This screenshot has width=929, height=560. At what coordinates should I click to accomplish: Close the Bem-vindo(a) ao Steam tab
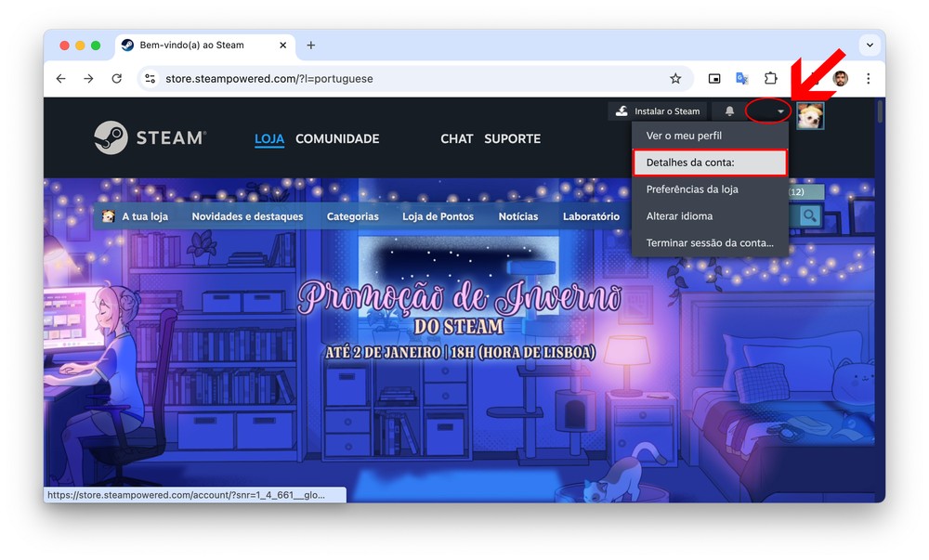(282, 45)
